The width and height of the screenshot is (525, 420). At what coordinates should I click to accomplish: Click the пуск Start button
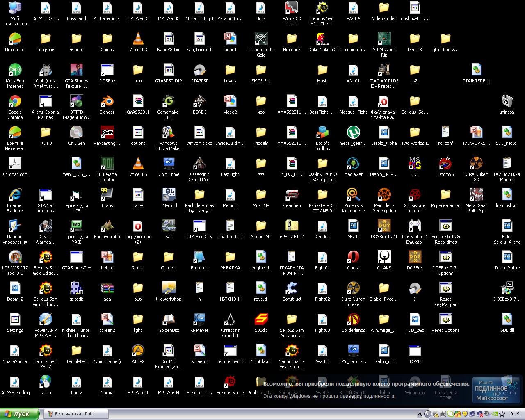pyautogui.click(x=20, y=414)
